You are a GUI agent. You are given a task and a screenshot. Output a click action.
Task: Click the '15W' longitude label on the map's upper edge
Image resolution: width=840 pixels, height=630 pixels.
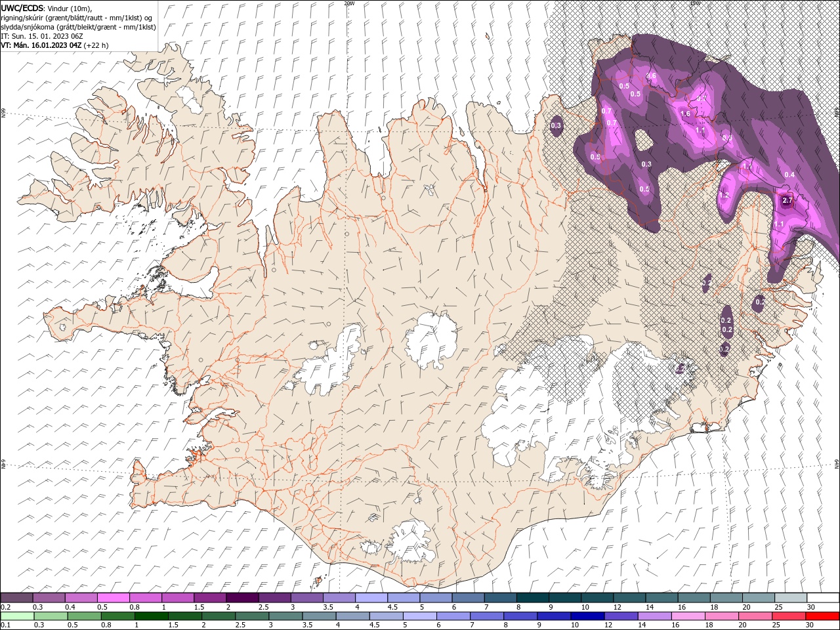695,3
